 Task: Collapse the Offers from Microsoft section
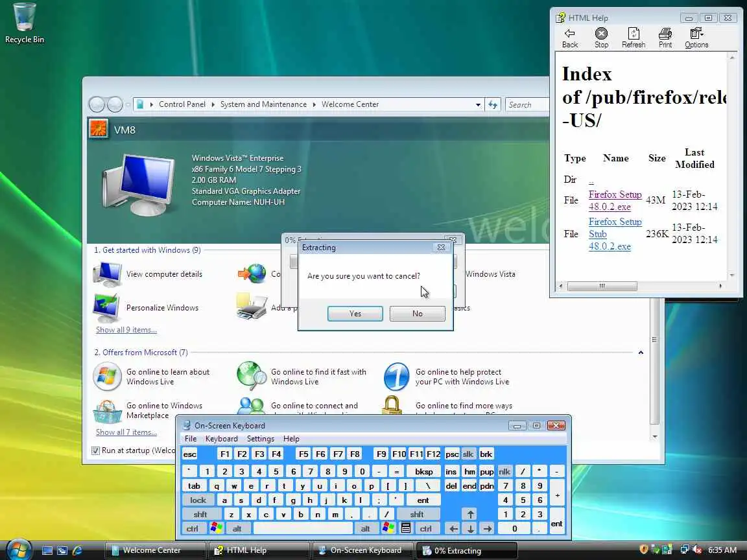641,353
